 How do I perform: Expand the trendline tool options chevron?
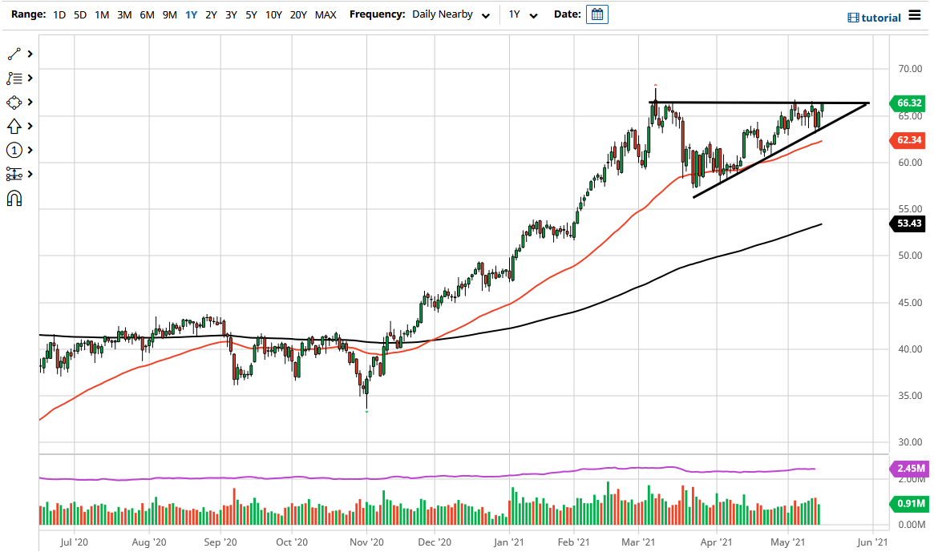[x=29, y=54]
